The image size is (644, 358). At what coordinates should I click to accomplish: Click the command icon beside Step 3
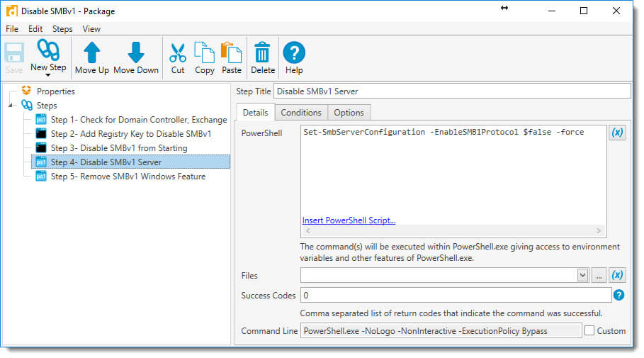[x=41, y=147]
